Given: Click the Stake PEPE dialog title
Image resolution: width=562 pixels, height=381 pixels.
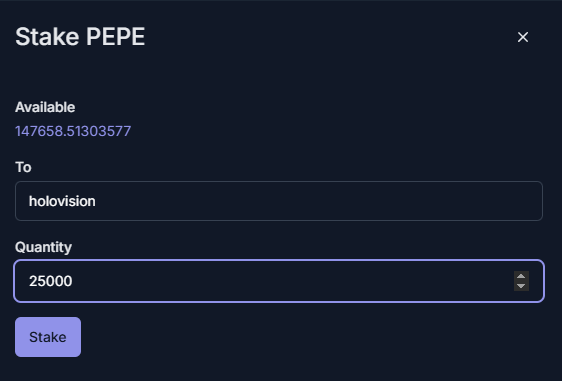Looking at the screenshot, I should (x=80, y=37).
